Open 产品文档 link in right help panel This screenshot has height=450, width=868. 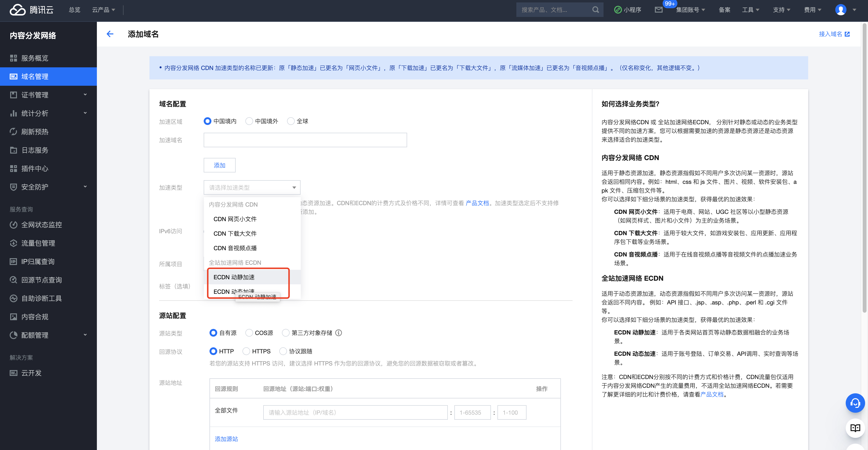712,394
